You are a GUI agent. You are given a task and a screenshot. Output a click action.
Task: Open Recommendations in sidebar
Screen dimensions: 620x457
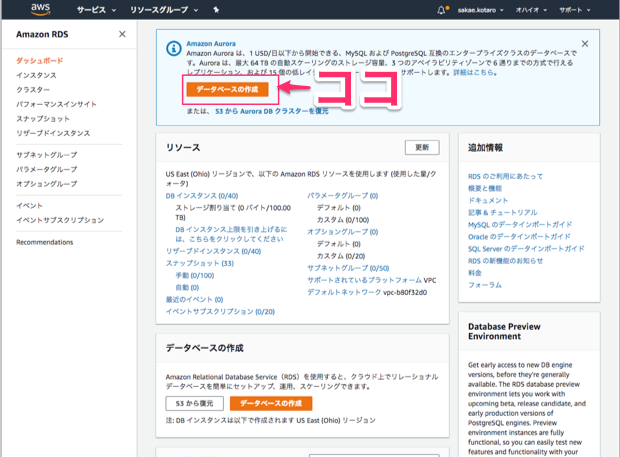pyautogui.click(x=45, y=242)
